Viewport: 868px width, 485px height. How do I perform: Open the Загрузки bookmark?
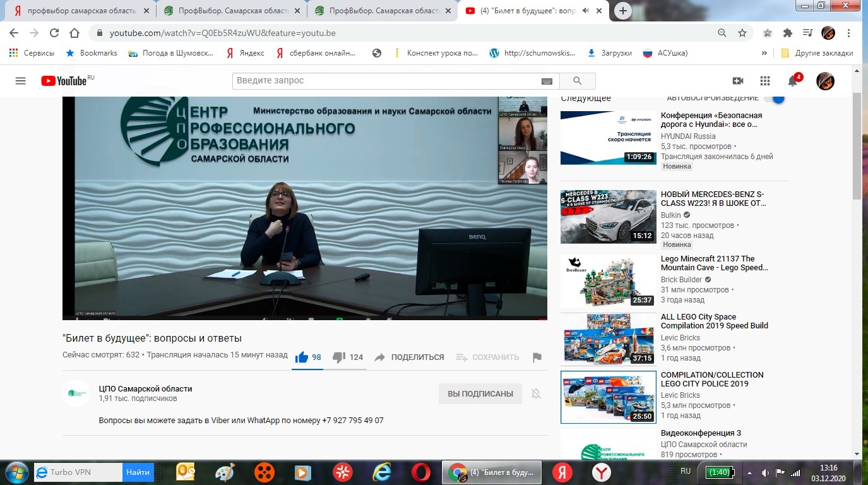610,53
